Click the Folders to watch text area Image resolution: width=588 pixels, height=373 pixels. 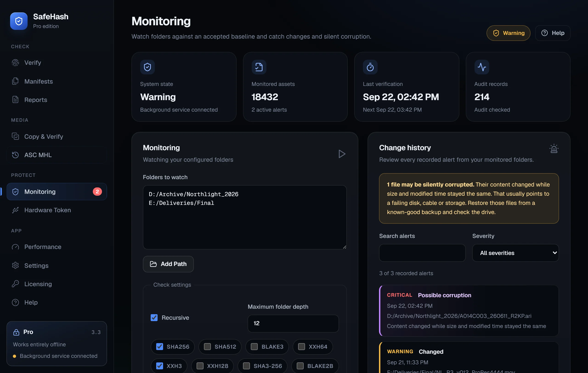pyautogui.click(x=245, y=217)
